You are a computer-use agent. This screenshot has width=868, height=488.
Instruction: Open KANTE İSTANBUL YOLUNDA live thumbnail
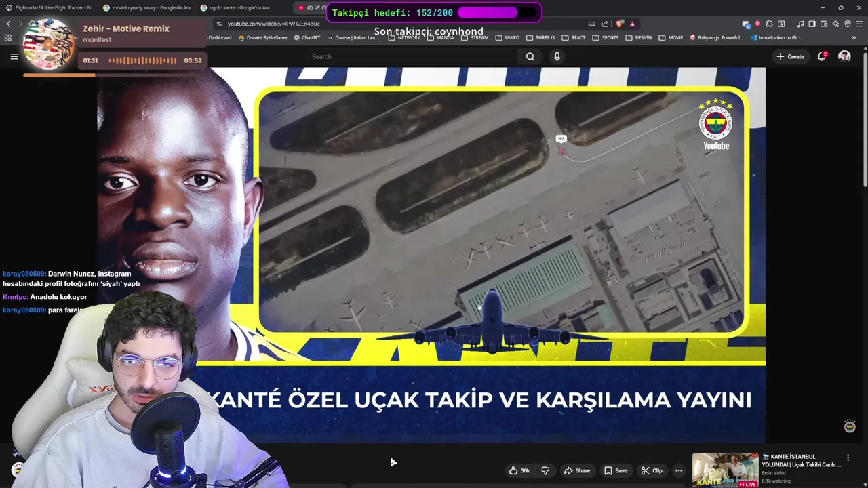(x=725, y=470)
